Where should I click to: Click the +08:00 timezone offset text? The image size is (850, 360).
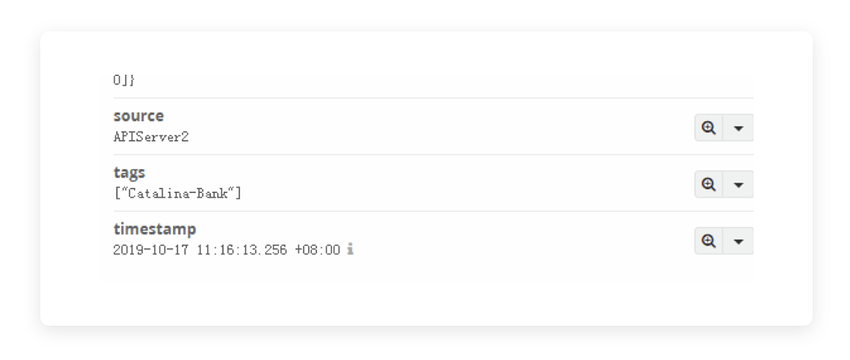317,250
